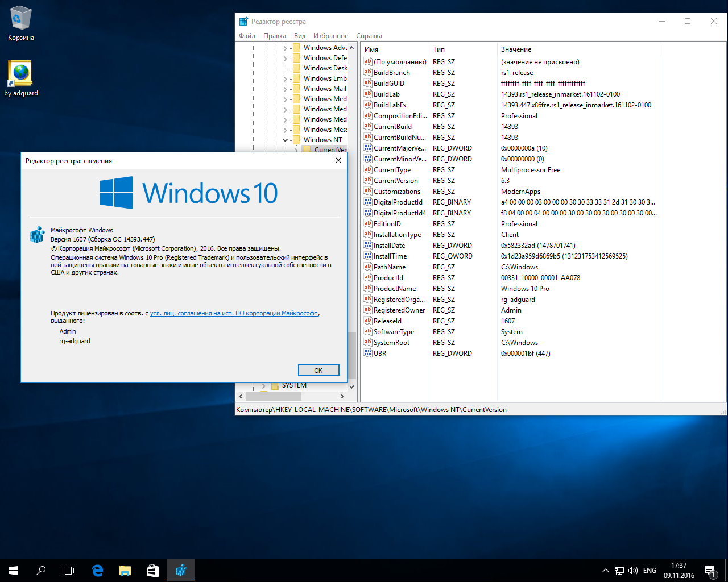Switch ENG input language indicator

click(650, 571)
